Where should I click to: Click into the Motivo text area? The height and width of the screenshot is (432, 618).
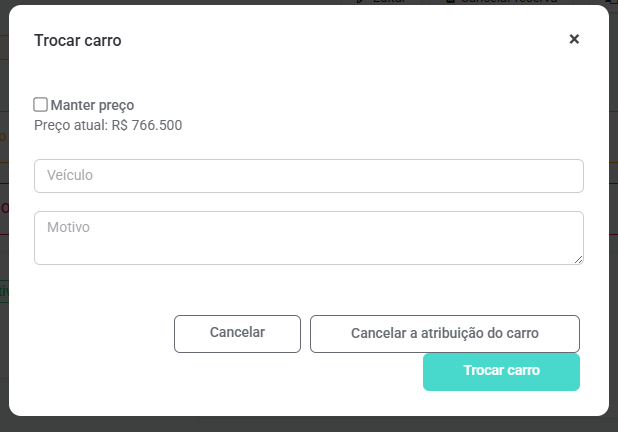coord(308,238)
